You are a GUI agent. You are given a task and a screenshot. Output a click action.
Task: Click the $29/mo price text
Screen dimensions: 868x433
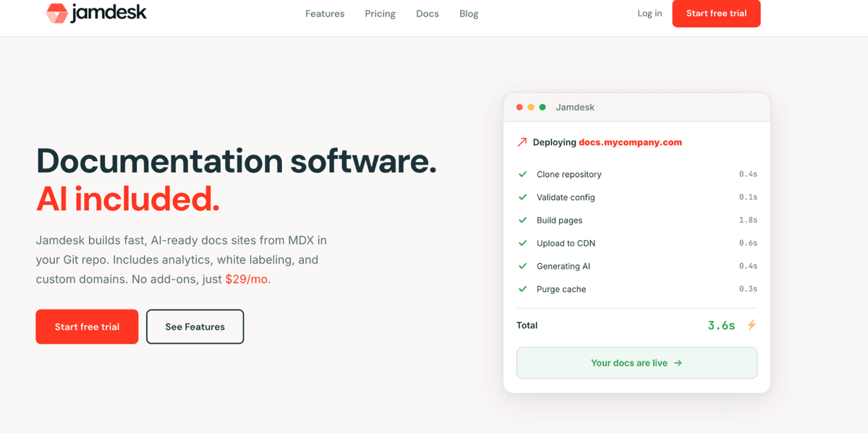tap(247, 279)
